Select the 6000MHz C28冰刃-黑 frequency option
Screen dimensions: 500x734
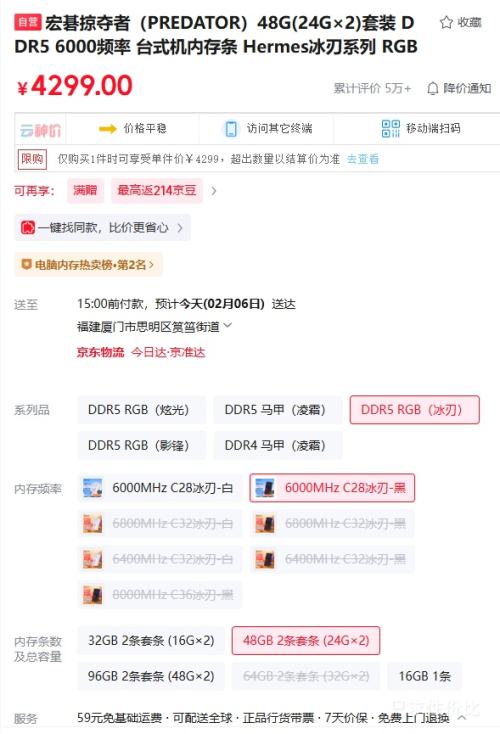[x=332, y=488]
